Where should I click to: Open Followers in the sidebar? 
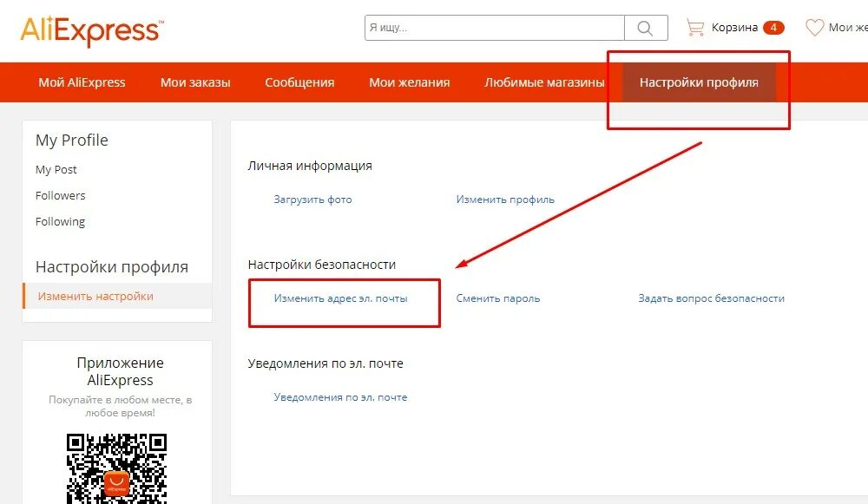[61, 195]
